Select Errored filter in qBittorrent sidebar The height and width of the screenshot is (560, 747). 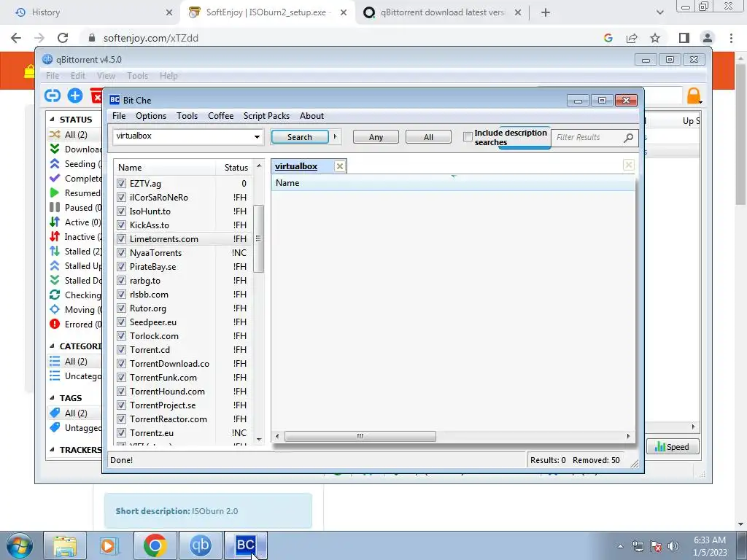point(75,324)
